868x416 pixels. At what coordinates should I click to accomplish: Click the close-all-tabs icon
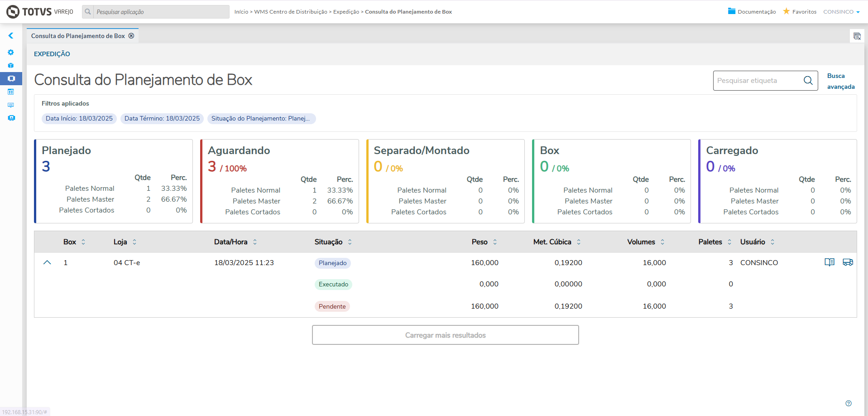click(x=857, y=36)
